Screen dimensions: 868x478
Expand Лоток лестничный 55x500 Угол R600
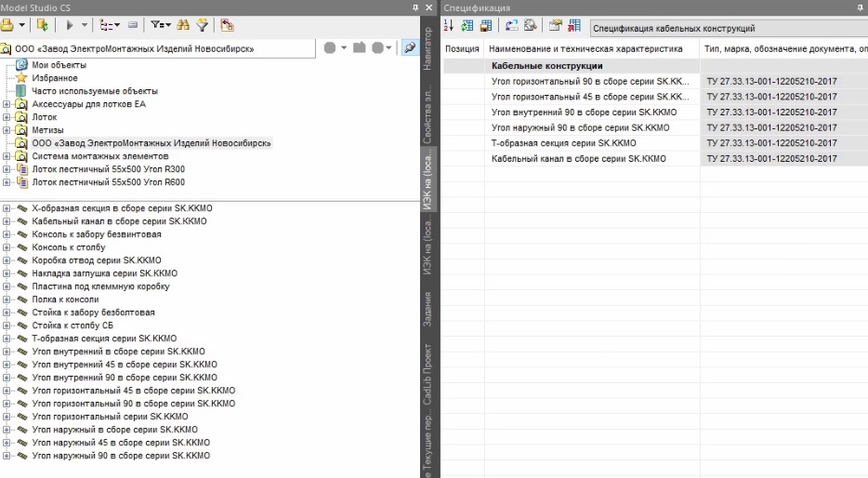7,182
